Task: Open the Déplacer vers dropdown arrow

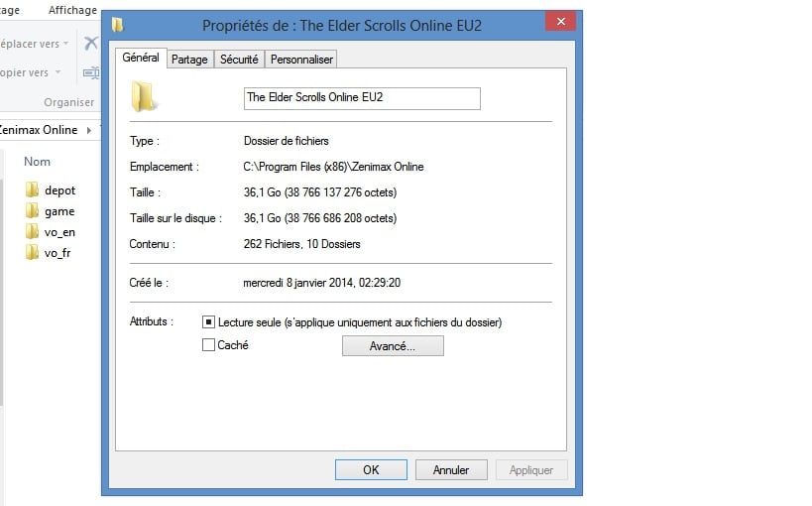Action: [x=65, y=44]
